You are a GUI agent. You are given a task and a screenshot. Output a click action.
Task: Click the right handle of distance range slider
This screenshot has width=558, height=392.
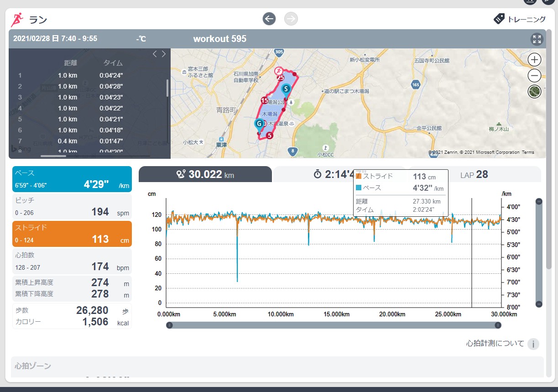(498, 325)
